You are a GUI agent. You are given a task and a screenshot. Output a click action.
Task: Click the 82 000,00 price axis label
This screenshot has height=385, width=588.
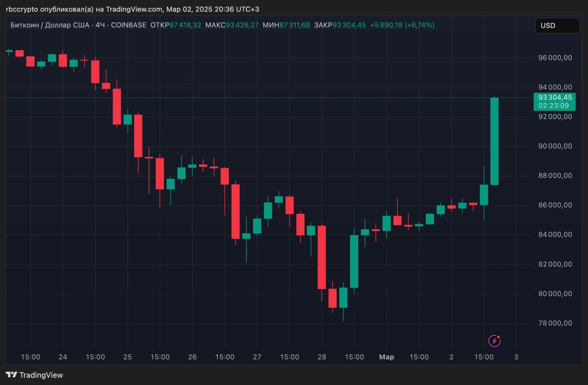coord(555,264)
